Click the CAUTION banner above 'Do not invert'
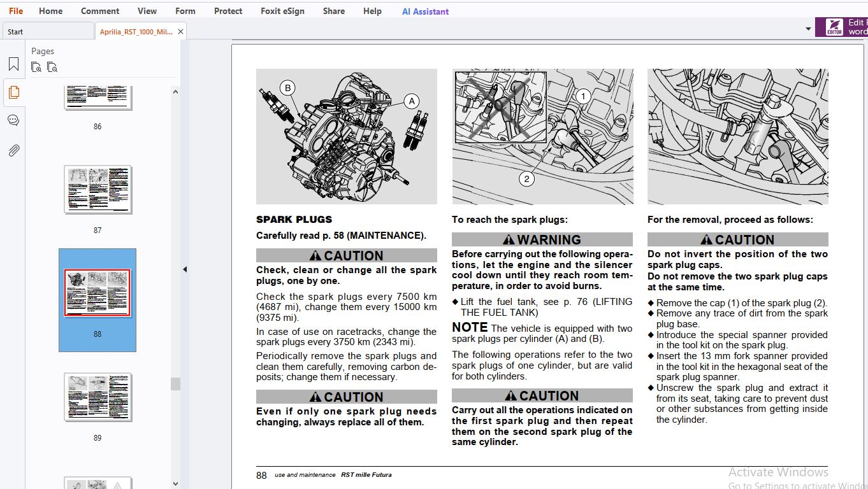The image size is (868, 489). tap(738, 239)
